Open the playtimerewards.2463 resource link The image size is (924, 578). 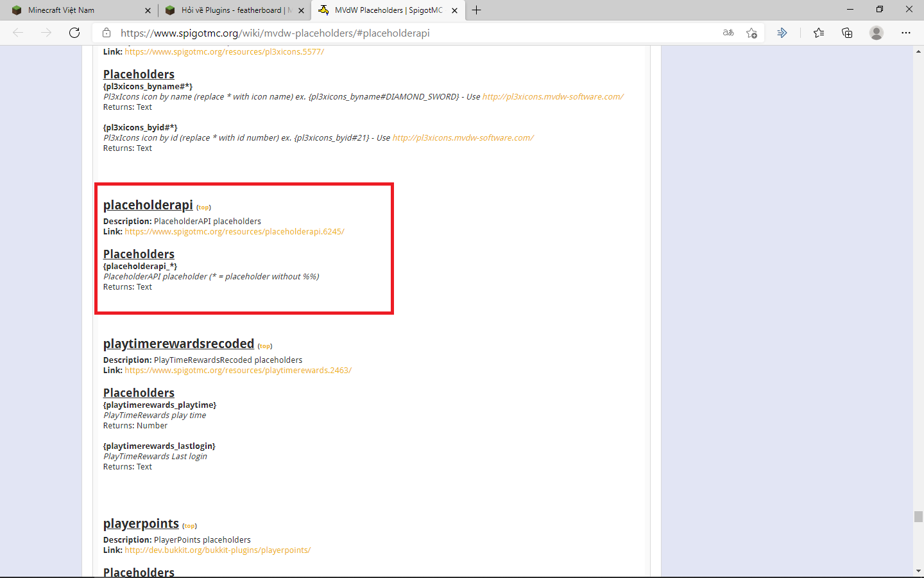click(238, 371)
